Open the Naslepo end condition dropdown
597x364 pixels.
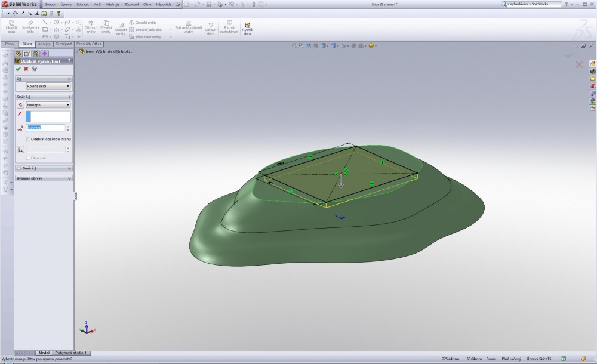click(x=48, y=104)
